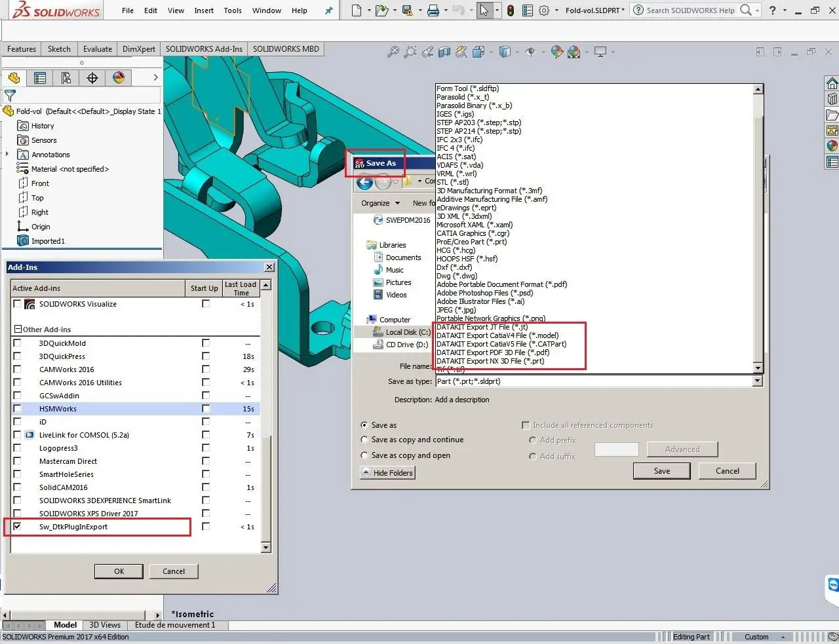This screenshot has height=644, width=839.
Task: Open the Help question mark dropdown
Action: pyautogui.click(x=786, y=10)
